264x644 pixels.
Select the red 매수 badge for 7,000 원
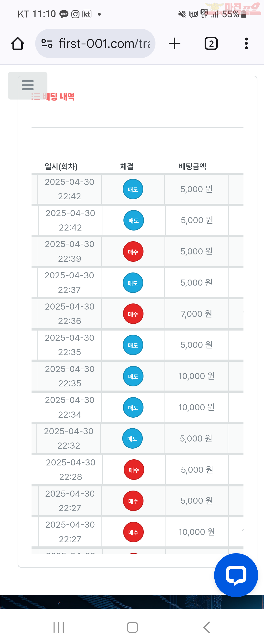pyautogui.click(x=133, y=314)
